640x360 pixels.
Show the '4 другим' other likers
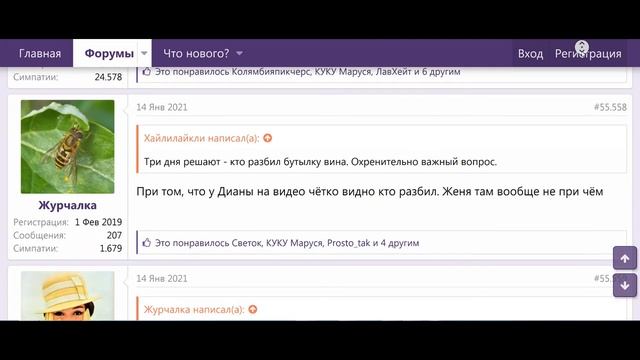(400, 243)
